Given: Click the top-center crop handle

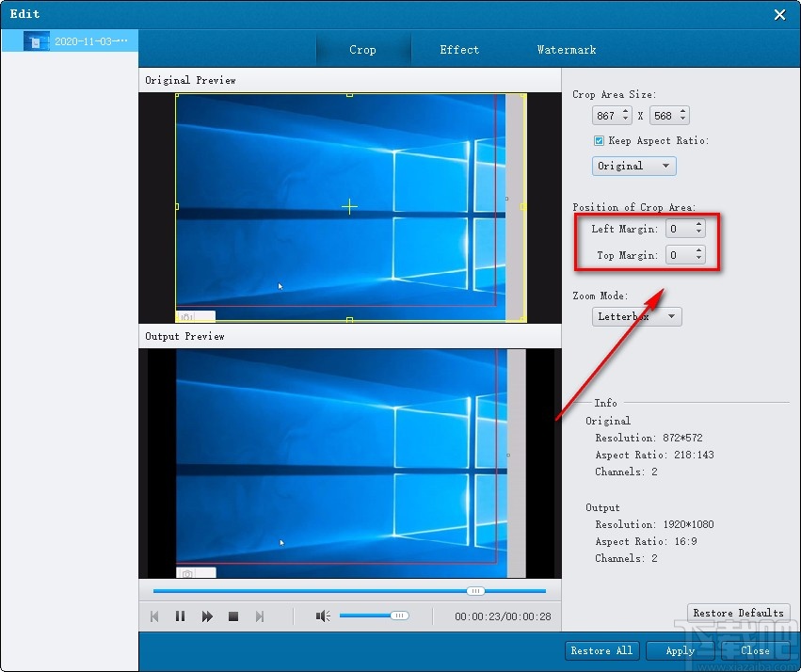Looking at the screenshot, I should coord(349,94).
